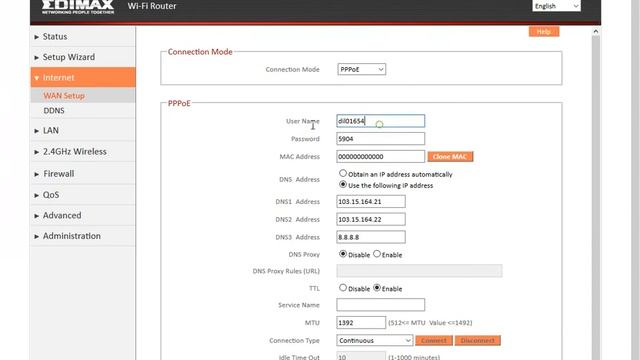Open the DDNS submenu item
This screenshot has height=360, width=640.
click(54, 111)
